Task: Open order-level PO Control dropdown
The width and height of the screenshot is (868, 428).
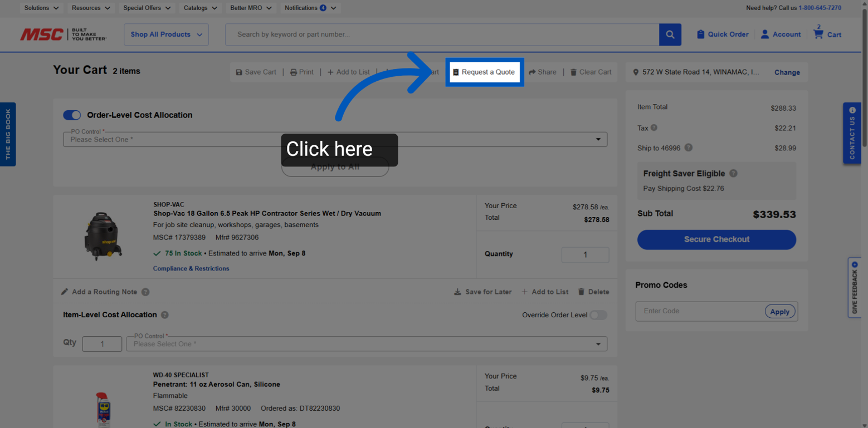Action: click(x=335, y=139)
